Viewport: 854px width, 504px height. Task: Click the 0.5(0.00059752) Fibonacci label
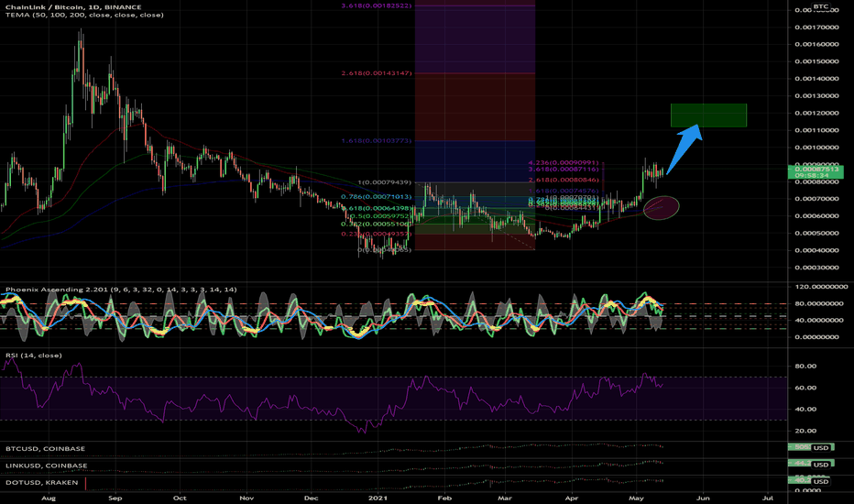380,215
